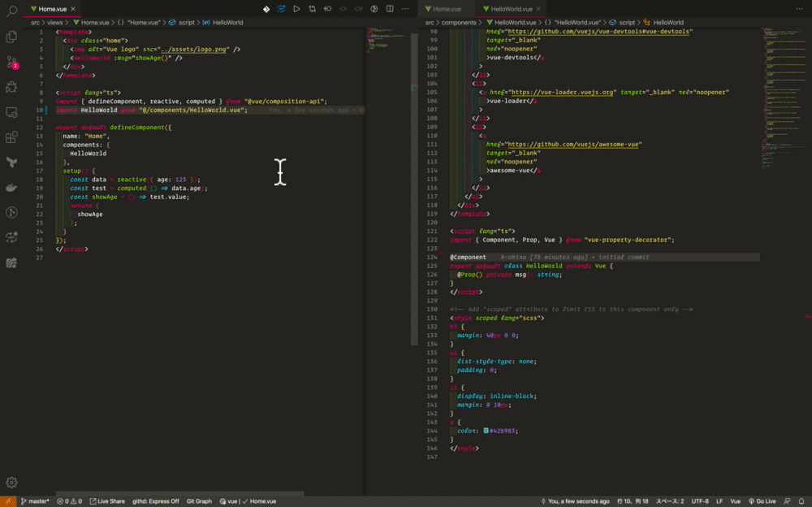This screenshot has height=507, width=812.
Task: Open the Docker view in activity bar
Action: pos(11,188)
